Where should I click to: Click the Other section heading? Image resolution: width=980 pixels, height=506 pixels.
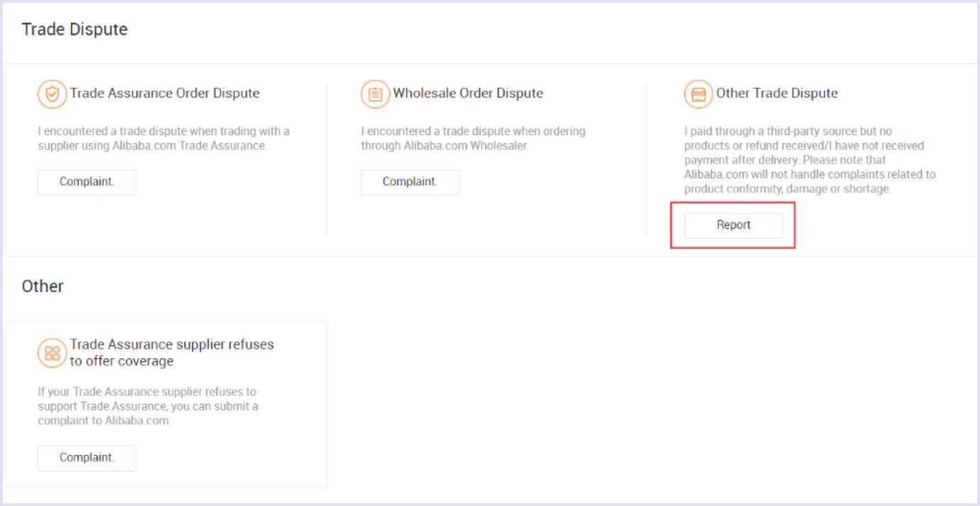43,286
